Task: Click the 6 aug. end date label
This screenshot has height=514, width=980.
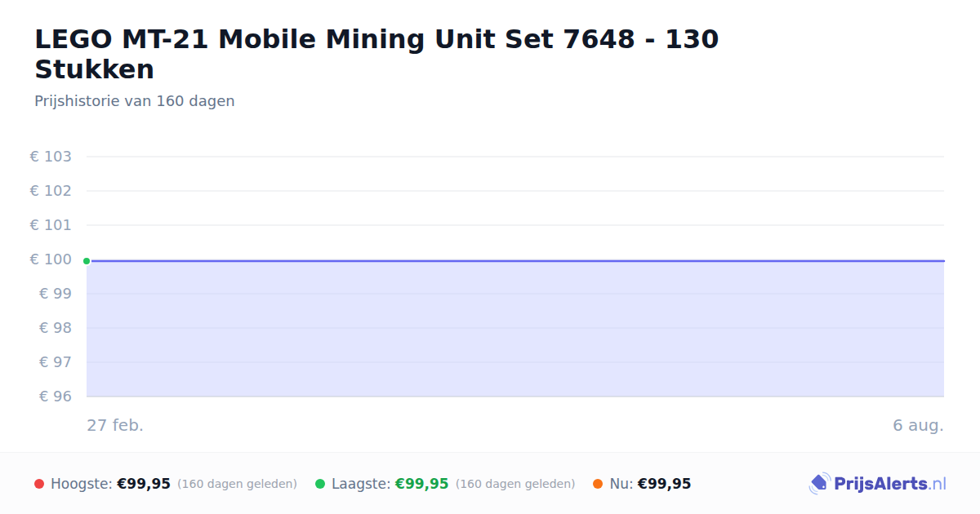Action: coord(918,425)
